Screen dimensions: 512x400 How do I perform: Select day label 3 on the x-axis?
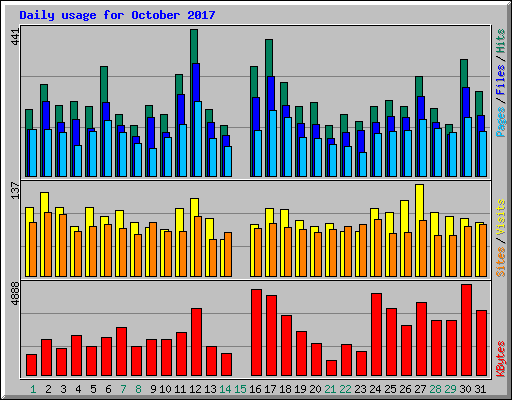click(63, 389)
